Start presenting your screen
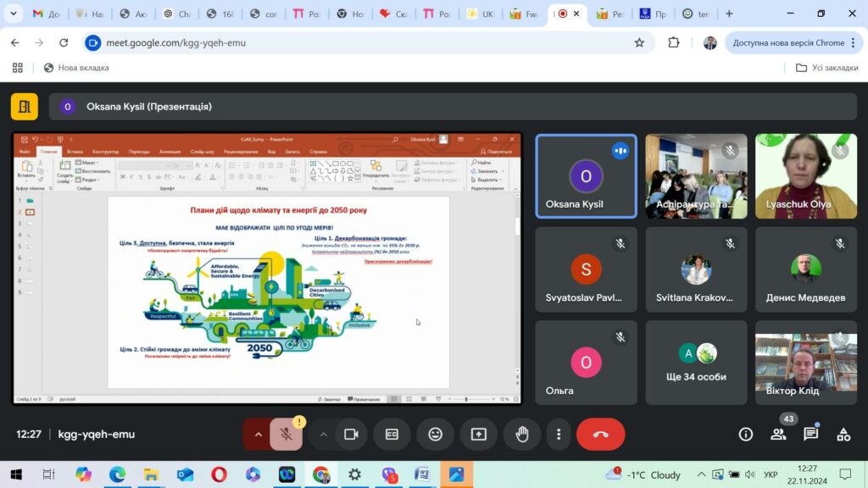The width and height of the screenshot is (868, 488). tap(478, 435)
